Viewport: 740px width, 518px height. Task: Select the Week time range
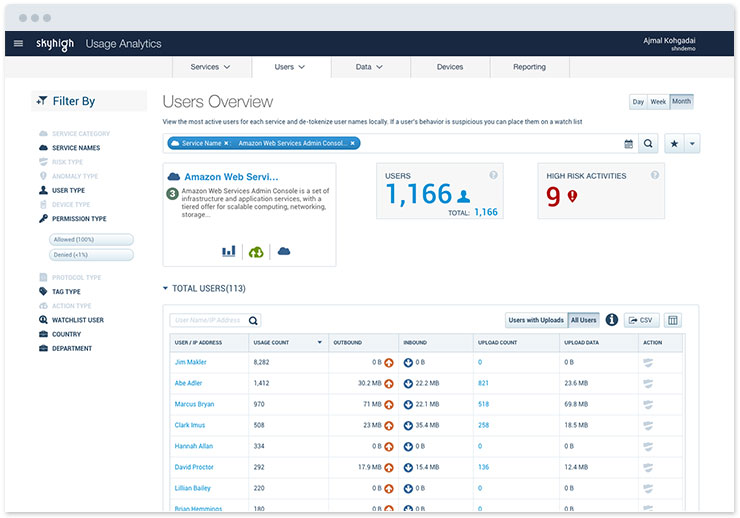[658, 101]
